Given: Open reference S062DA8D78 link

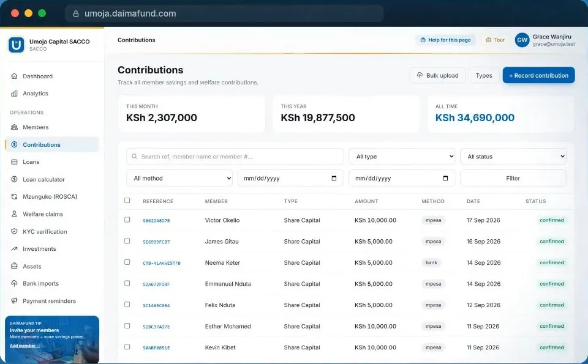Looking at the screenshot, I should click(156, 221).
